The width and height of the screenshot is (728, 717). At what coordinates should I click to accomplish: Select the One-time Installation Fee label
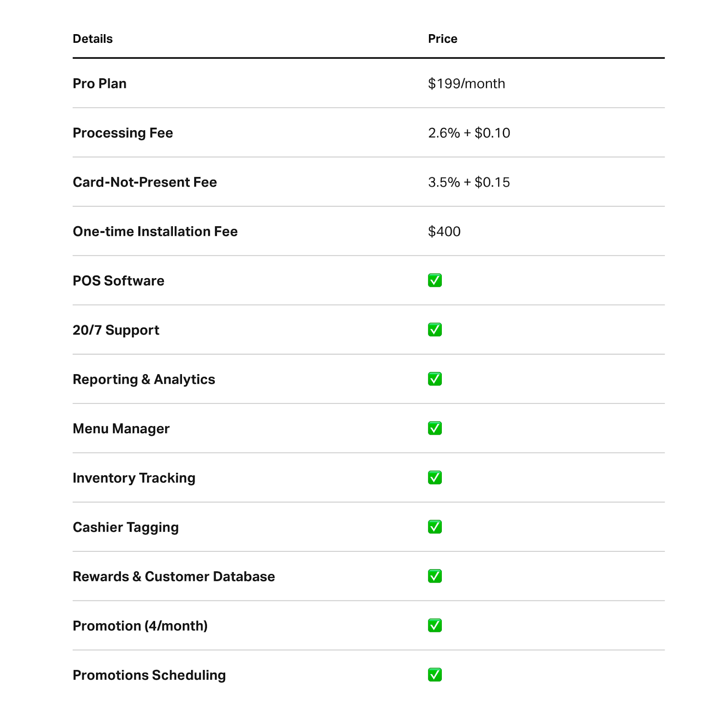(x=155, y=231)
